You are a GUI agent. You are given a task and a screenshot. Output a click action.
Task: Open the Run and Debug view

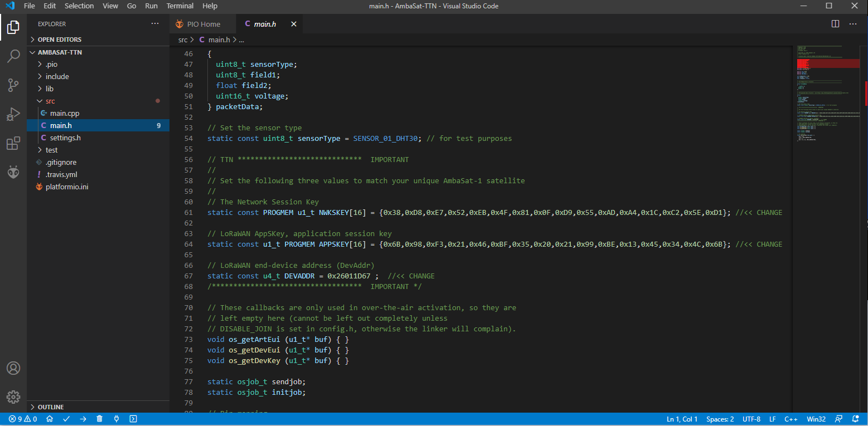coord(13,114)
